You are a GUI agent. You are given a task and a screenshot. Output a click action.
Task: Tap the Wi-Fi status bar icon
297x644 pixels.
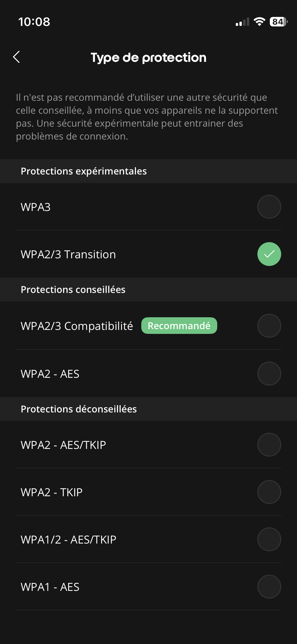[x=259, y=22]
